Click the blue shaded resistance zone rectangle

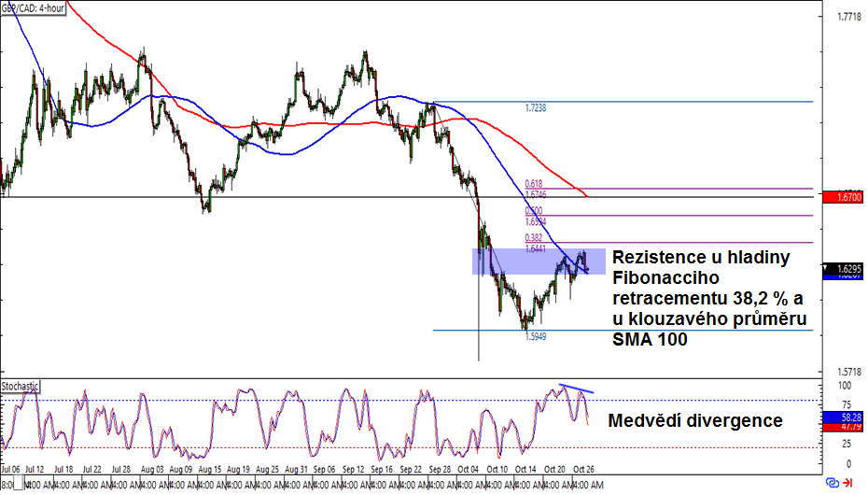pos(539,262)
